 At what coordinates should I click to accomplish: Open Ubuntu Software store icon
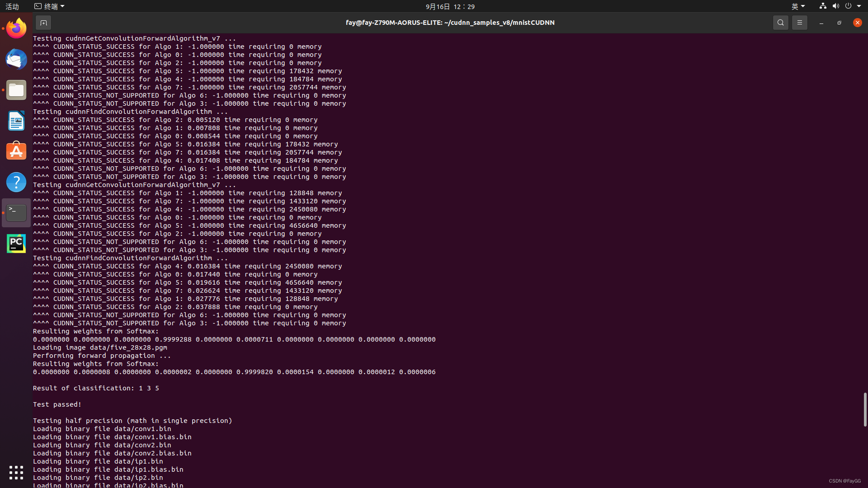pos(16,151)
